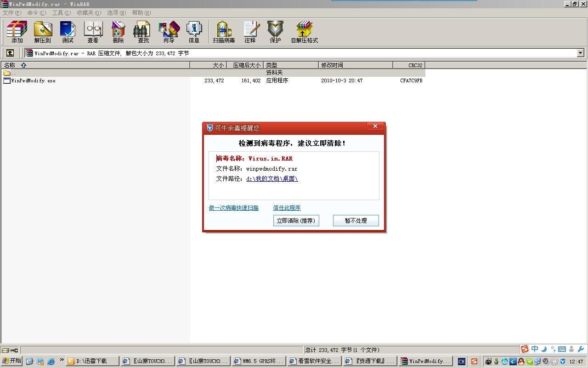Click the 2010-10-3 20:47 modified time
Viewport: 588px width, 368px height.
tap(342, 80)
